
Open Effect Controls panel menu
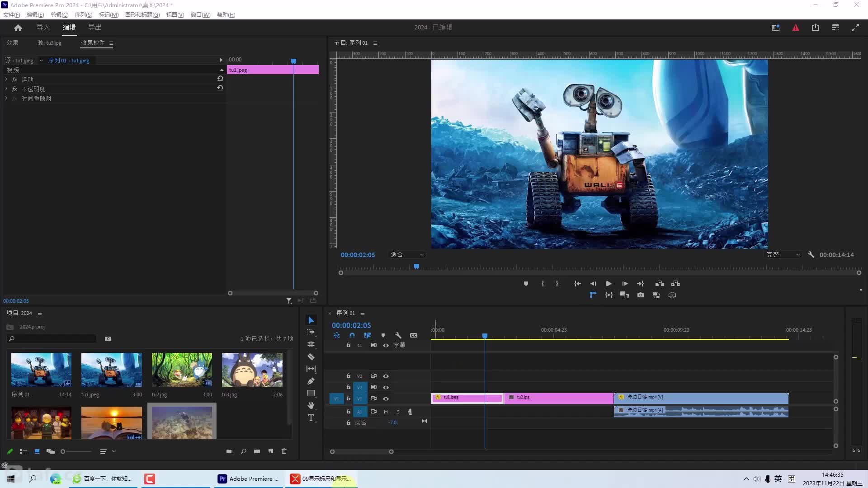click(111, 43)
